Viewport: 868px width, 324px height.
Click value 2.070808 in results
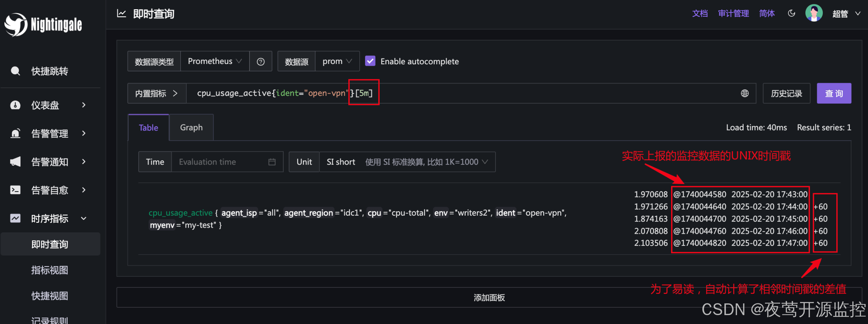coord(651,231)
